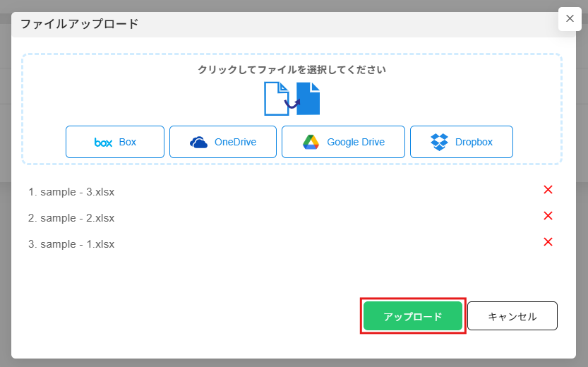Screen dimensions: 588x367
Task: Start upload with green アップロード button
Action: tap(413, 316)
